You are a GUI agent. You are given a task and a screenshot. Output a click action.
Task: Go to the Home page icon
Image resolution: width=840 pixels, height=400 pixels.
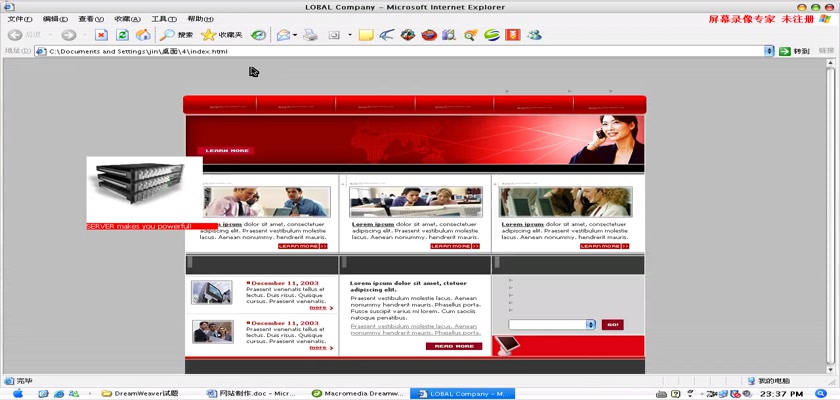tap(143, 35)
